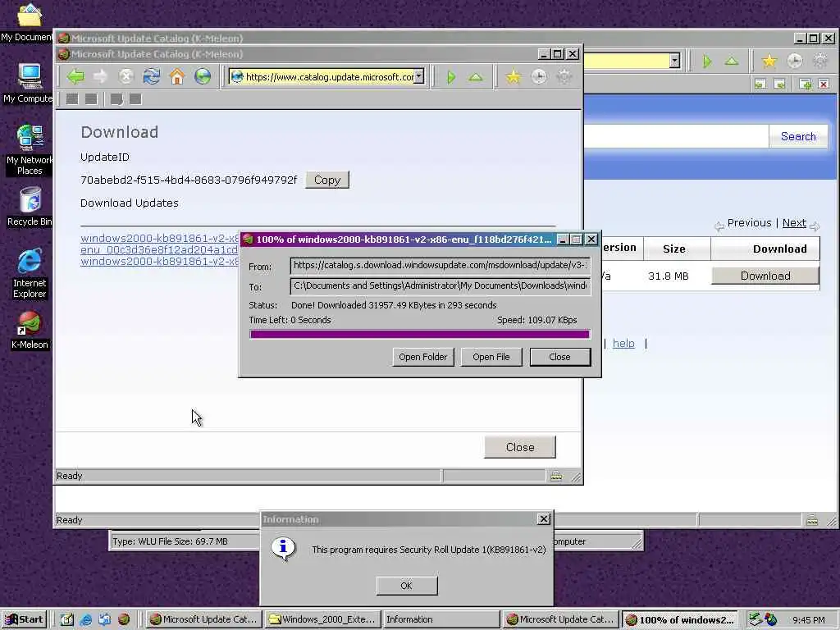Click Search button in Update Catalog page
The image size is (840, 630).
[798, 137]
